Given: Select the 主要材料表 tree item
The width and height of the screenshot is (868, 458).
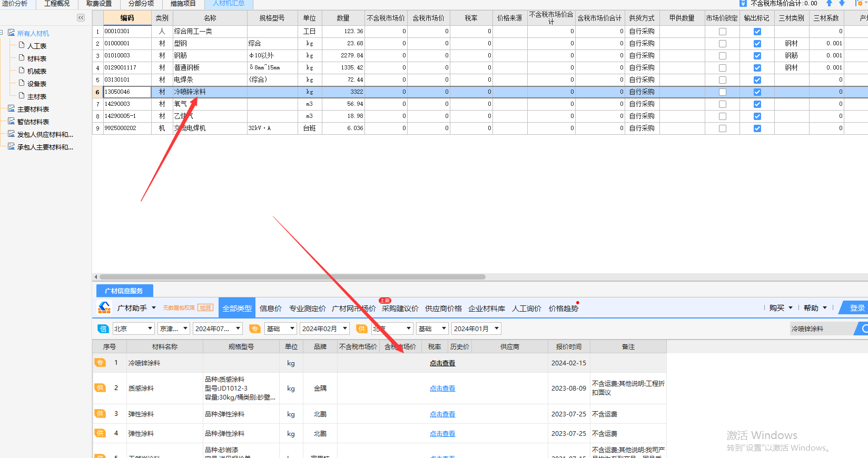Looking at the screenshot, I should coord(33,109).
